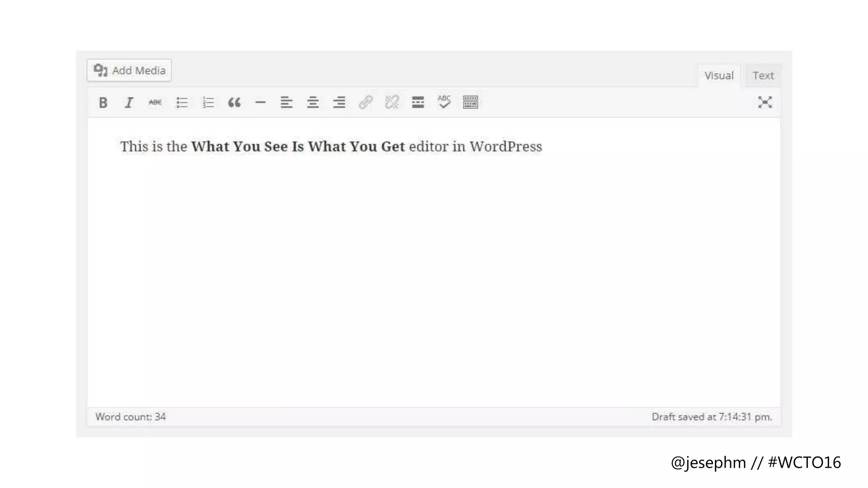
Task: Apply strikethrough formatting
Action: (x=155, y=103)
